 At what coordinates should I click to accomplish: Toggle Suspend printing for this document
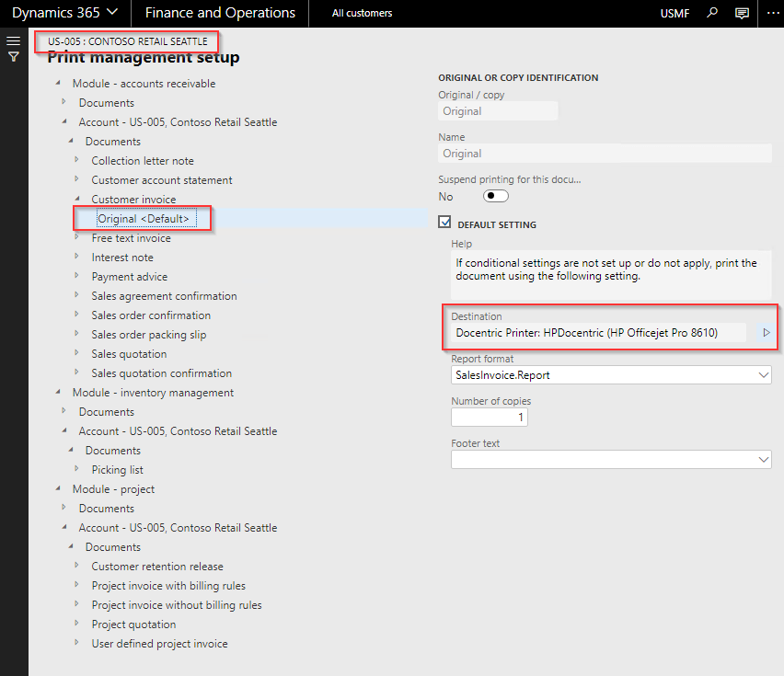pyautogui.click(x=494, y=196)
